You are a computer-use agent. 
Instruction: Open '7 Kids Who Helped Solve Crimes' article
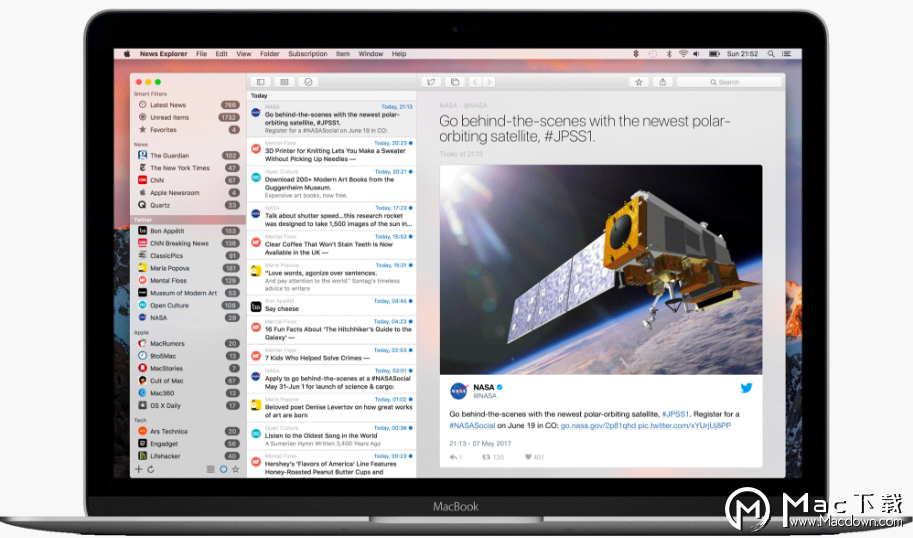pos(331,355)
